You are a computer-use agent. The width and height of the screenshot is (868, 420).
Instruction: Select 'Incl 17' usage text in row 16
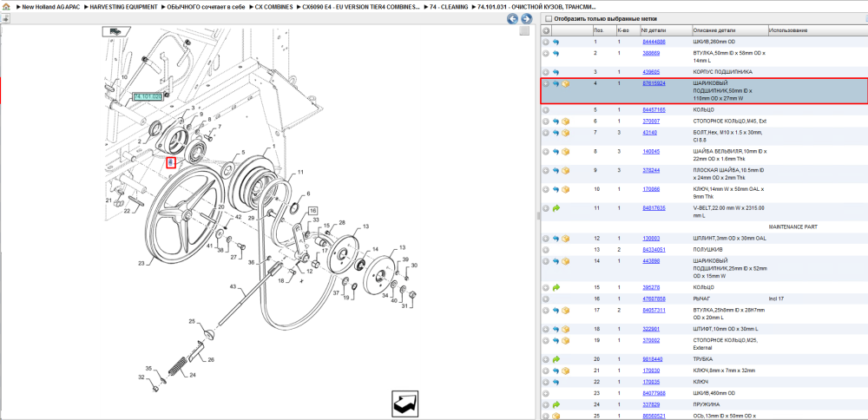coord(776,299)
